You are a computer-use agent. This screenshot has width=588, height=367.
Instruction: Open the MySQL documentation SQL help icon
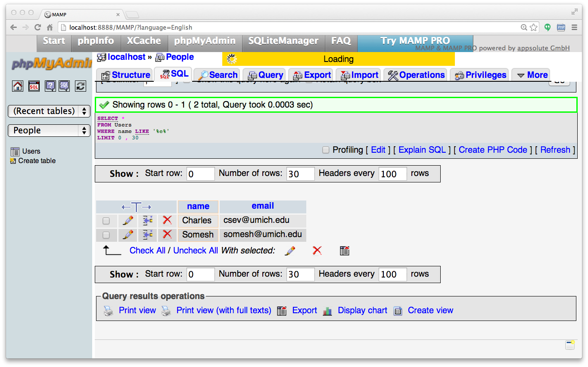pyautogui.click(x=64, y=86)
